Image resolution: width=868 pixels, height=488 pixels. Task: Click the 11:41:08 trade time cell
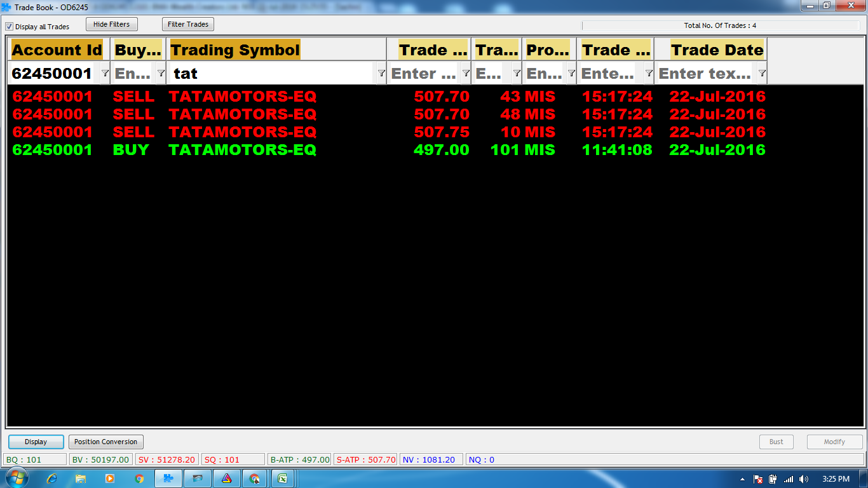(x=617, y=150)
